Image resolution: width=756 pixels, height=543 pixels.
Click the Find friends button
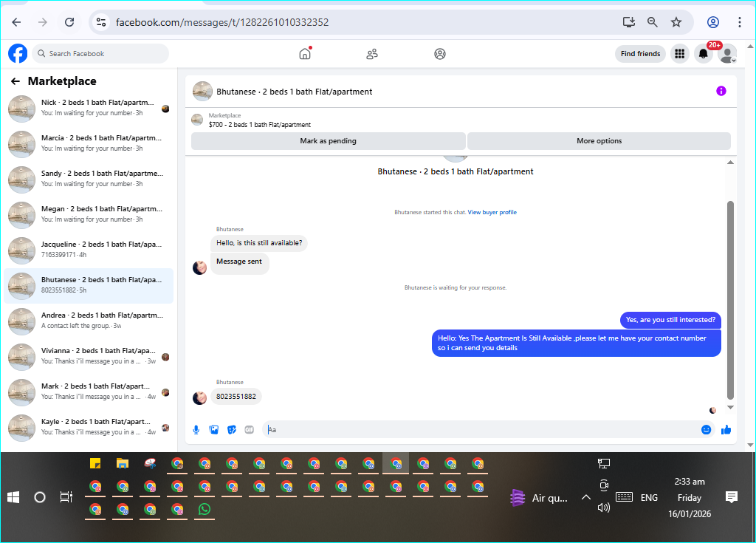point(640,54)
